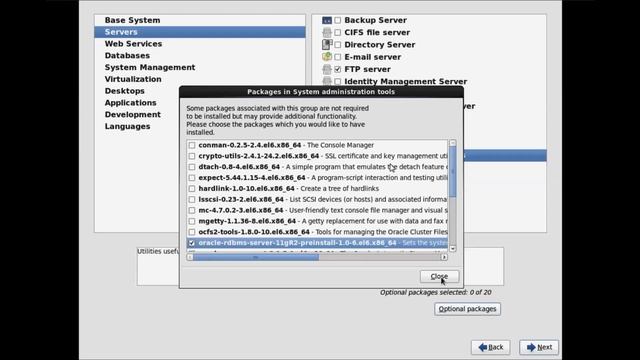Select the Identity Management Server label
This screenshot has height=360, width=640.
pos(405,81)
